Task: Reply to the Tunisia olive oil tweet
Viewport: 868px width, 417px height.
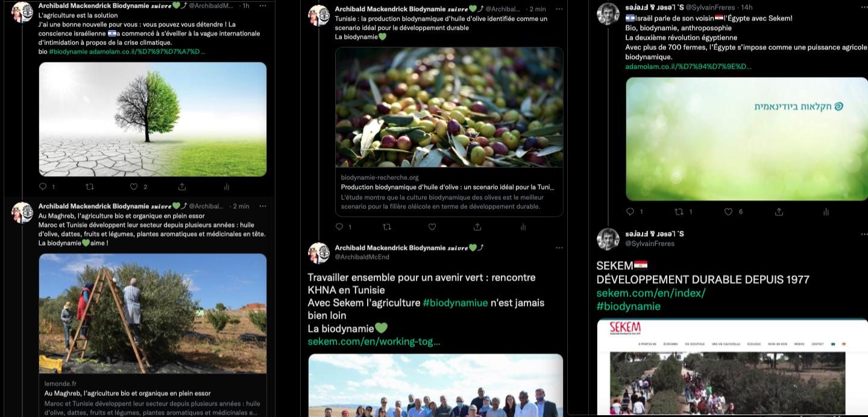Action: pos(339,227)
